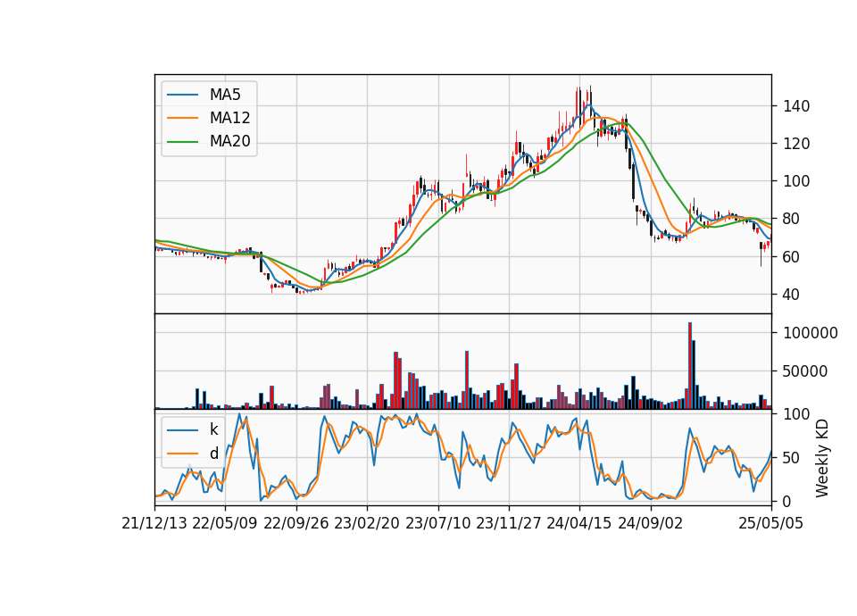This screenshot has height=616, width=857.
Task: Click the d legend label in KD panel
Action: (213, 454)
